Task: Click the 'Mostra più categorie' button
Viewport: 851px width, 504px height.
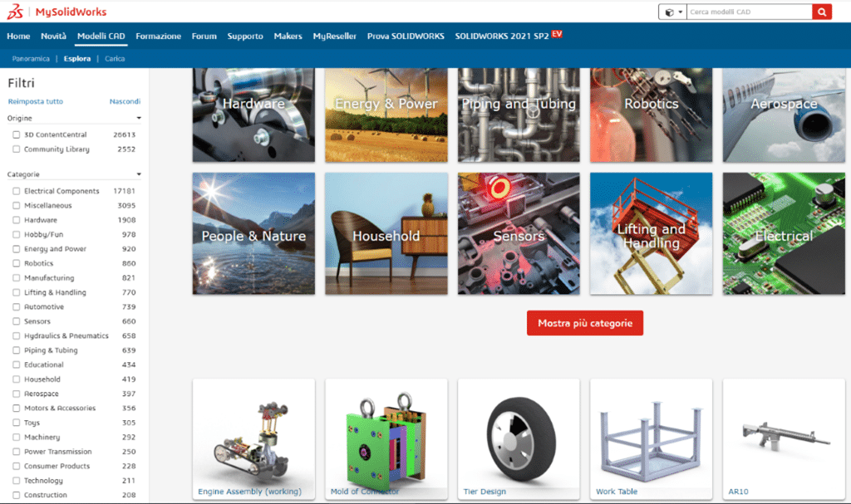Action: click(x=584, y=323)
